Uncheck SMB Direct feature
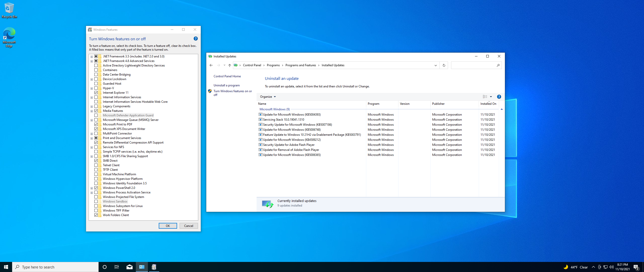Viewport: 644px width, 272px height. pyautogui.click(x=96, y=161)
